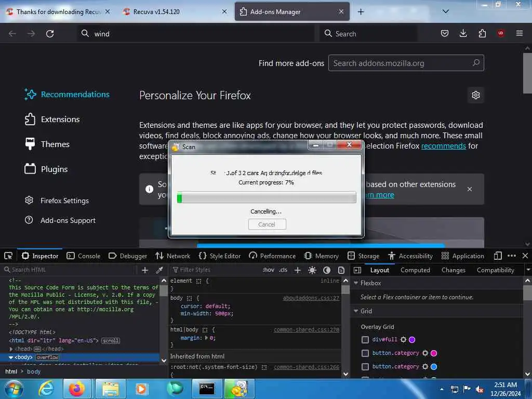Image resolution: width=532 pixels, height=399 pixels.
Task: Add a new style rule plus icon
Action: (298, 270)
